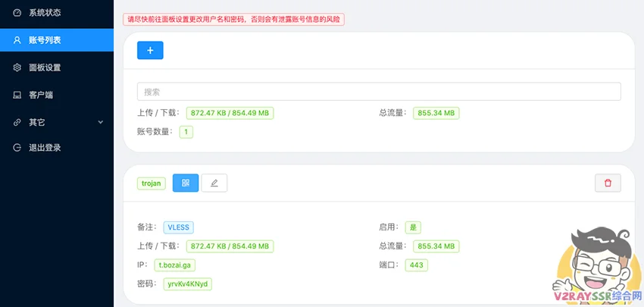Focus the 搜索 search field
Image resolution: width=644 pixels, height=307 pixels.
click(x=379, y=92)
